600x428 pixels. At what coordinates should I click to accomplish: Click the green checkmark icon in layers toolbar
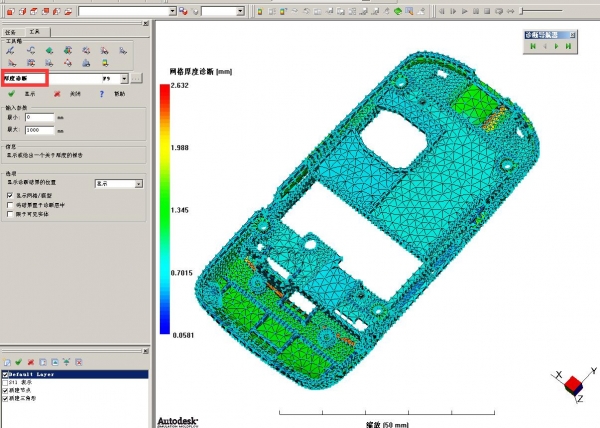coord(18,362)
